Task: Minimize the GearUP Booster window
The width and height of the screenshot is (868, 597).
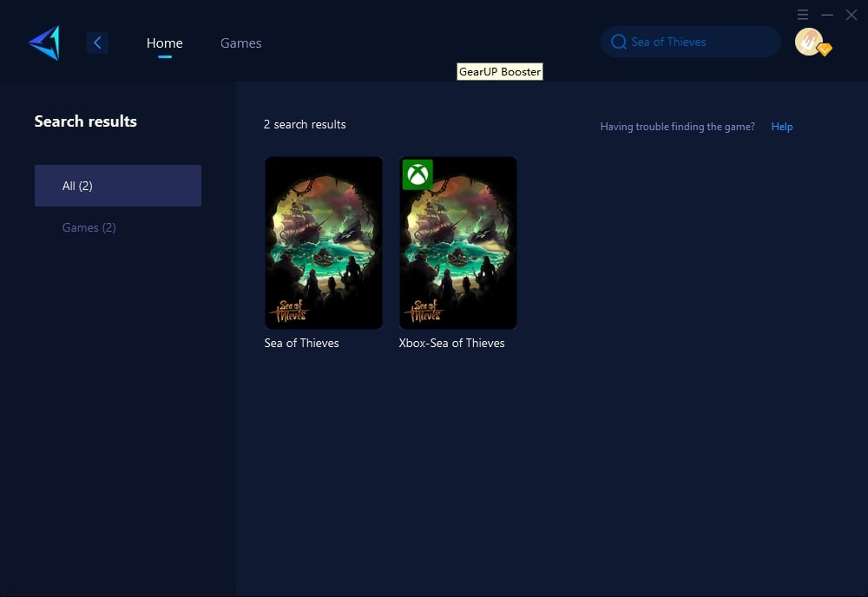Action: point(827,15)
